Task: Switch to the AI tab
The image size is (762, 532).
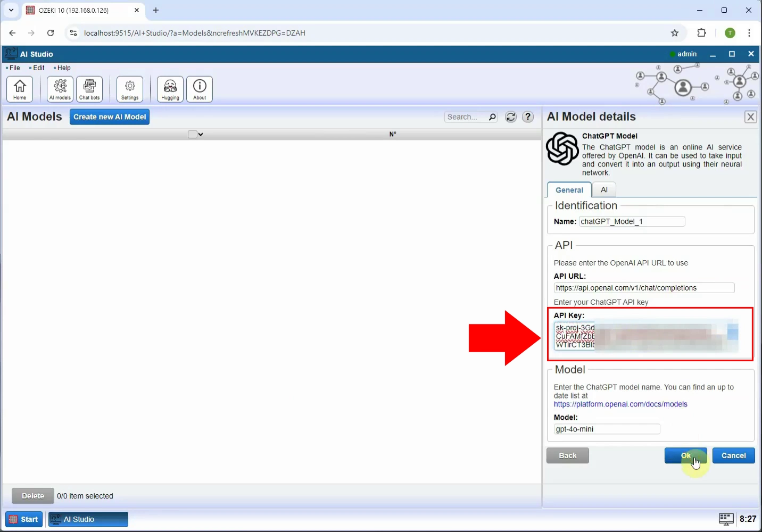Action: 604,189
